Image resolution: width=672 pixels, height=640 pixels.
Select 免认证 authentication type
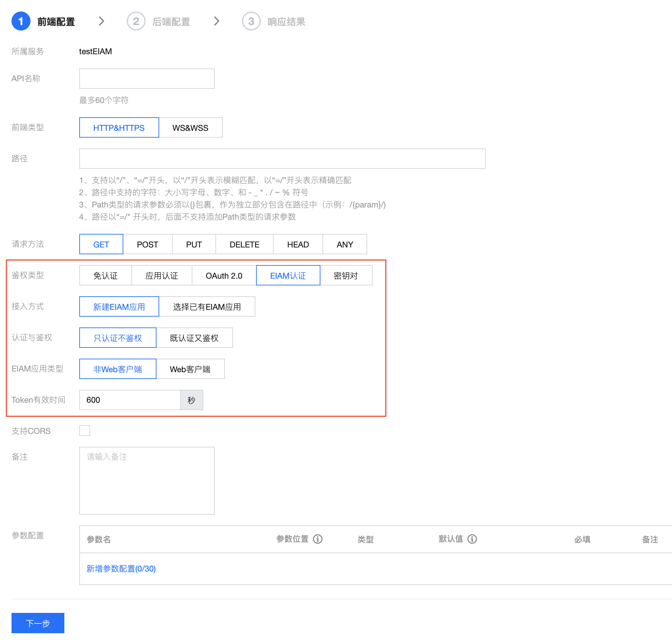(x=105, y=275)
